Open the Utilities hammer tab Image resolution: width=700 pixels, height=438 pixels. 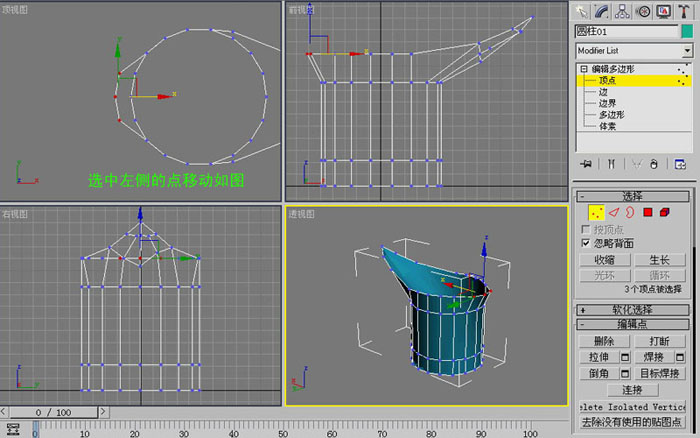click(x=683, y=12)
